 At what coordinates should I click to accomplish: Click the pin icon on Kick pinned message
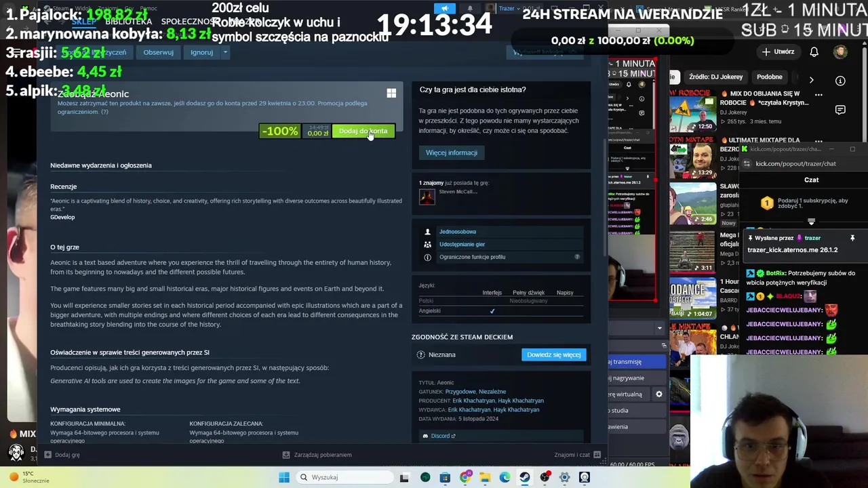point(852,238)
